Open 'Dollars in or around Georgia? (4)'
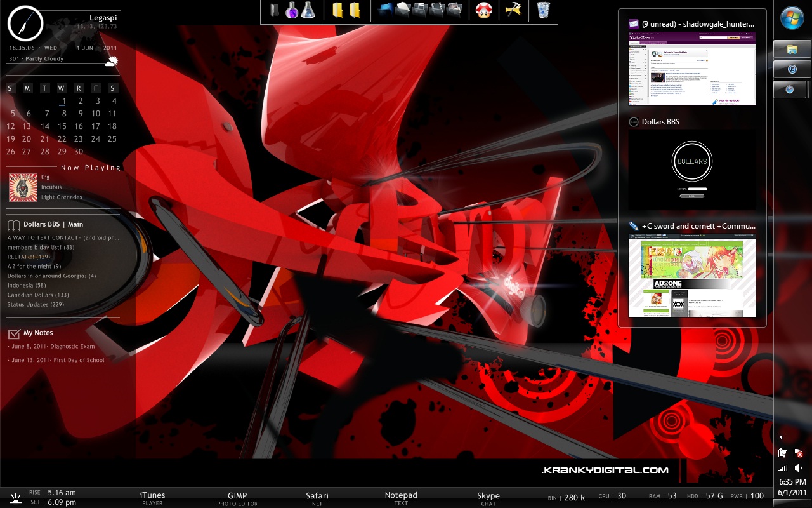This screenshot has height=508, width=812. [51, 276]
